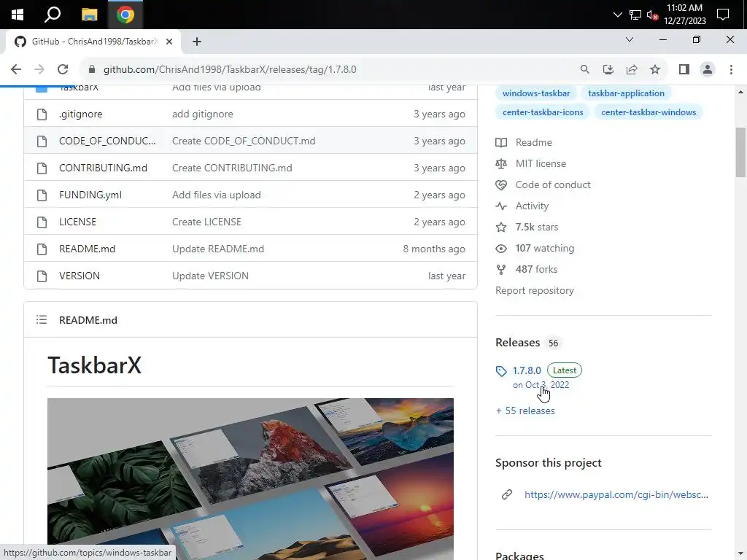This screenshot has width=747, height=560.
Task: View the 107 watching list
Action: coord(544,248)
